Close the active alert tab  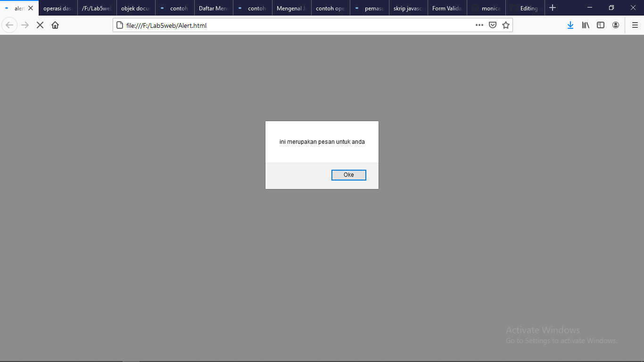click(31, 8)
